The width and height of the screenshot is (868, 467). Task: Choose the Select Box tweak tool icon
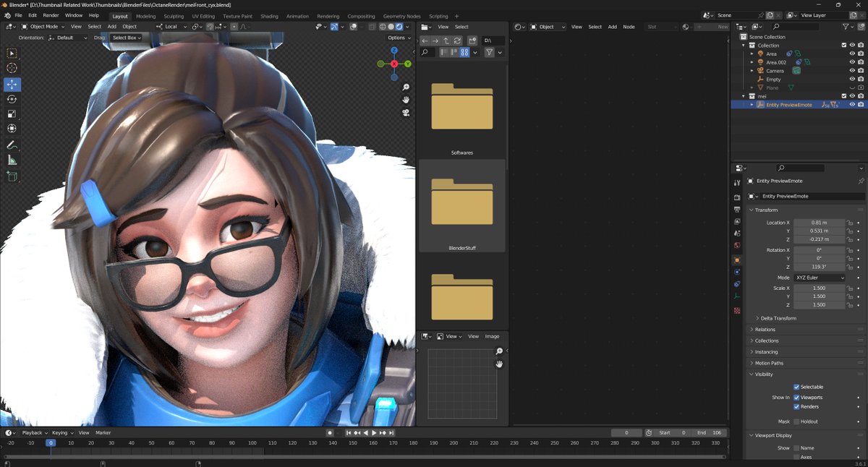click(x=12, y=53)
